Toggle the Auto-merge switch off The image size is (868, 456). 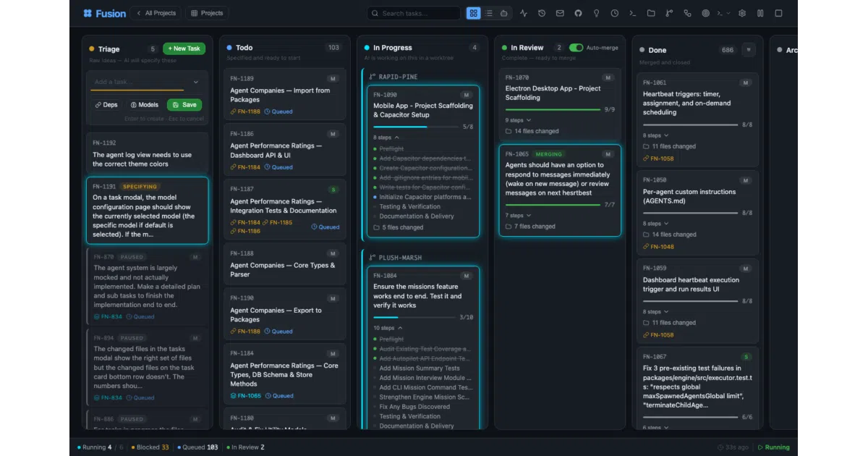click(576, 48)
